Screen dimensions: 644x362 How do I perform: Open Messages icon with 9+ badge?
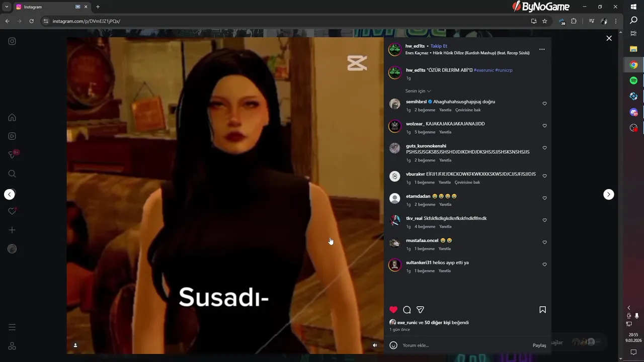[x=12, y=155]
